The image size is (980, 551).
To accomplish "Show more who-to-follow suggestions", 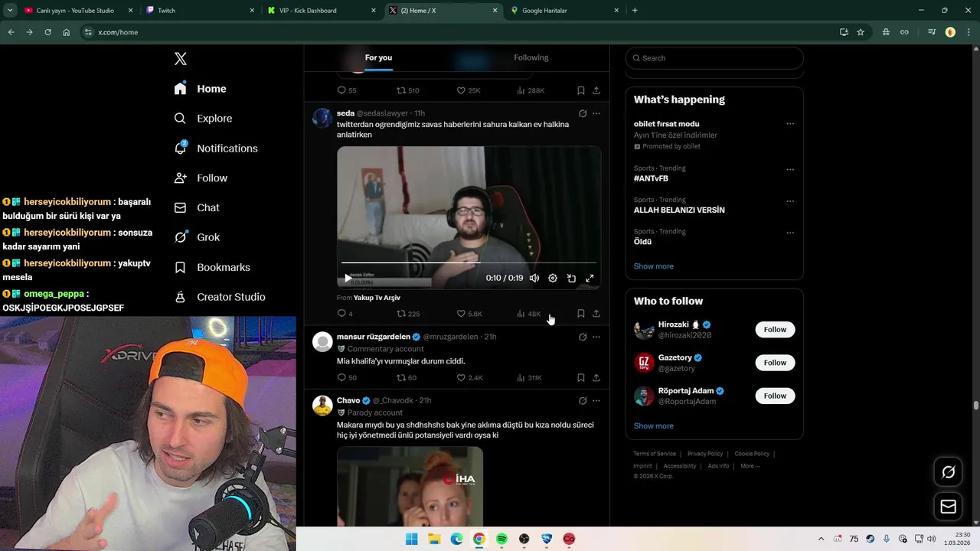I will (x=654, y=426).
